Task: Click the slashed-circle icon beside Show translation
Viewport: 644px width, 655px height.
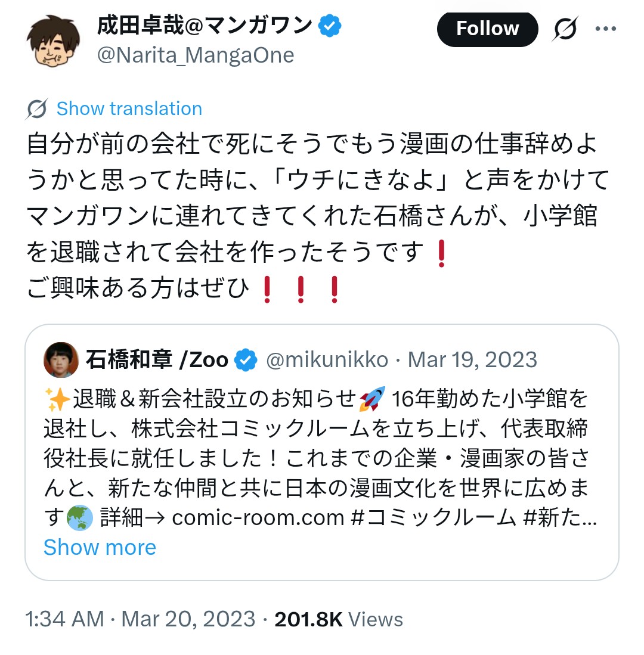Action: coord(37,109)
